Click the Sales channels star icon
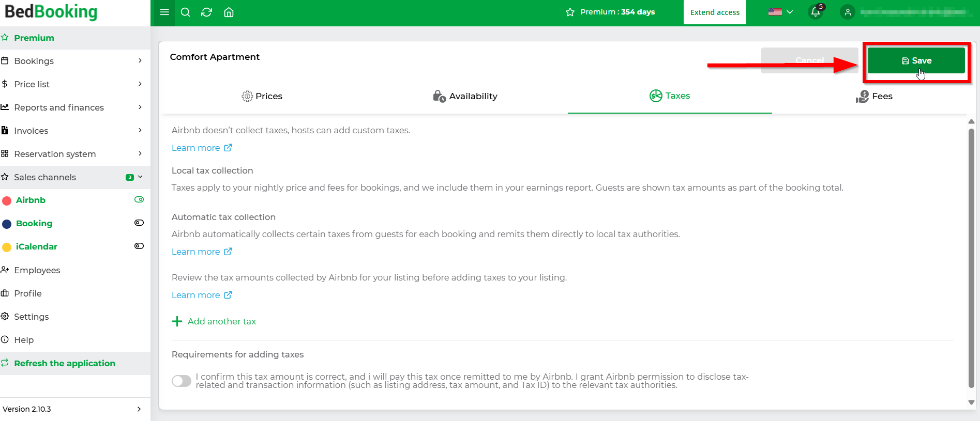The width and height of the screenshot is (980, 421). pyautogui.click(x=5, y=177)
